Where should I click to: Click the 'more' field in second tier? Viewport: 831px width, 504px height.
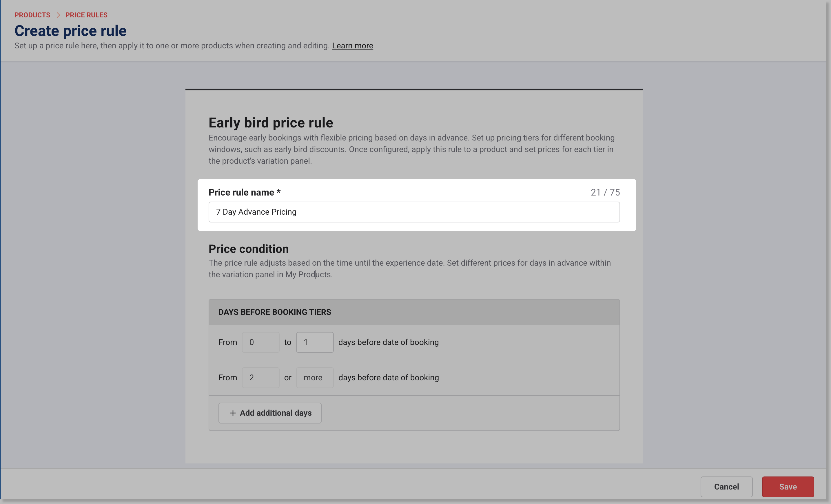(314, 377)
